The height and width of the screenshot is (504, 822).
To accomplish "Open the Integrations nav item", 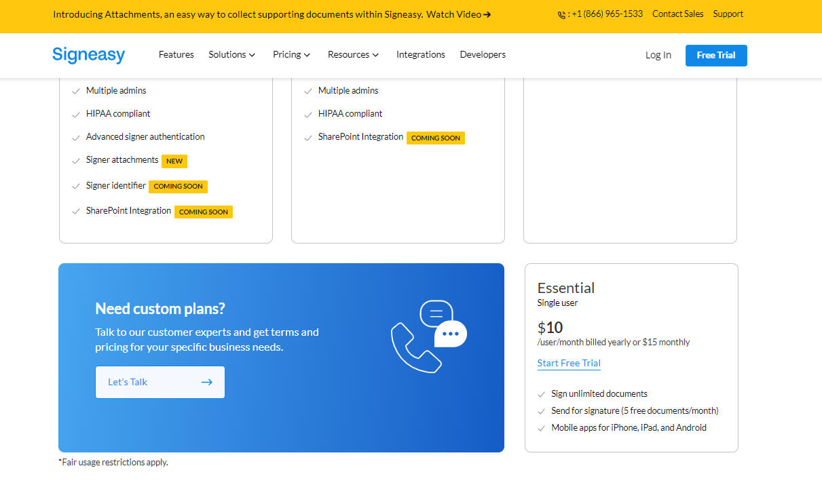I will pyautogui.click(x=421, y=54).
